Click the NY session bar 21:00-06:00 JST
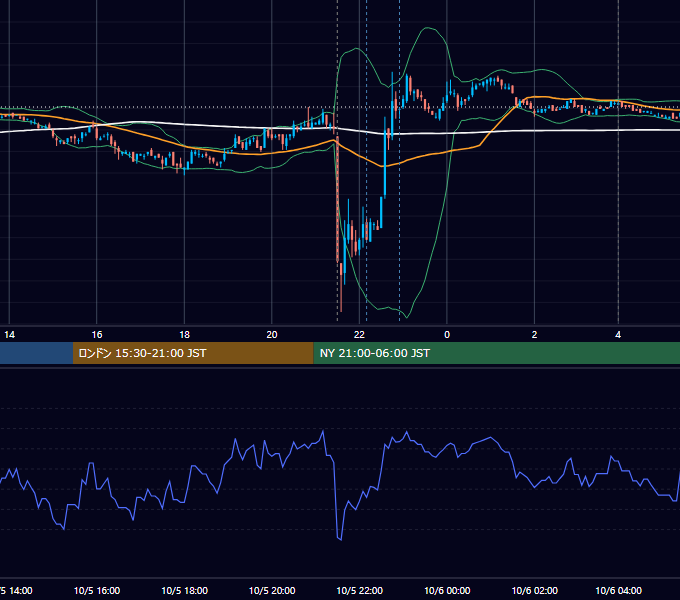Screen dimensions: 680x600 pos(497,353)
